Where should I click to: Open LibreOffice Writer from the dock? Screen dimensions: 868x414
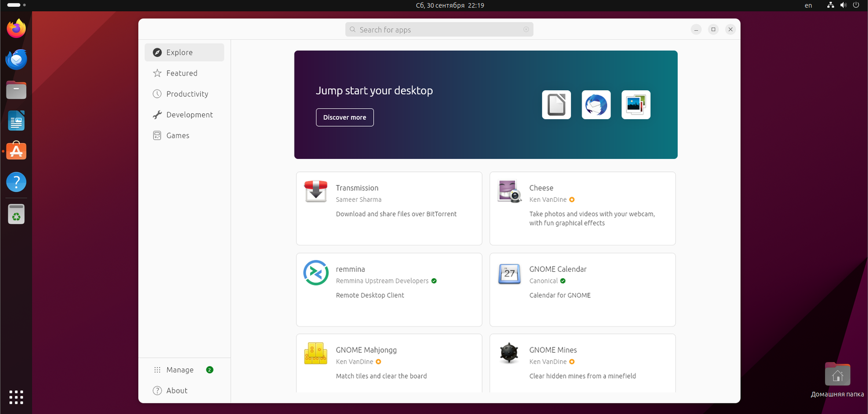tap(16, 120)
